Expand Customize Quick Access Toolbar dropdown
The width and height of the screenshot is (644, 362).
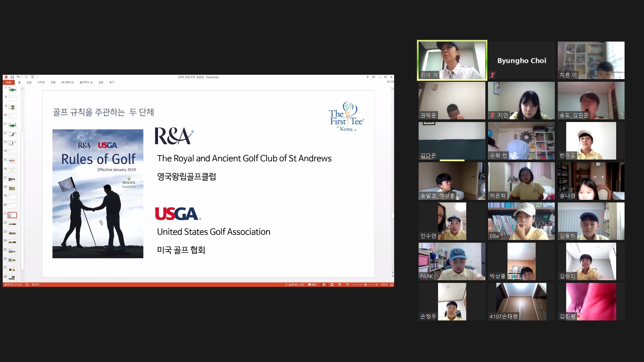click(x=37, y=77)
